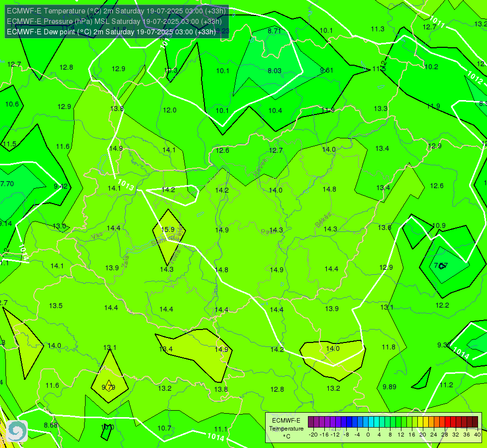Image resolution: width=487 pixels, height=448 pixels.
Task: Click the 13.6 temperature value
Action: pos(385,227)
